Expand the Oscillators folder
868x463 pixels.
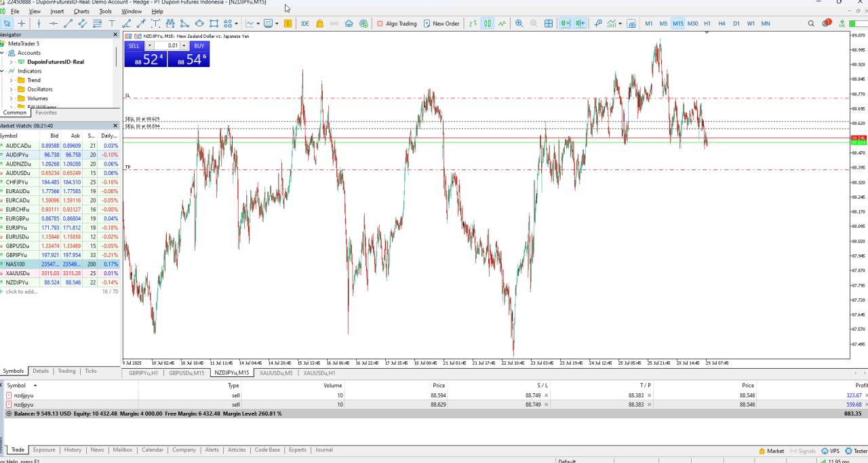tap(11, 89)
